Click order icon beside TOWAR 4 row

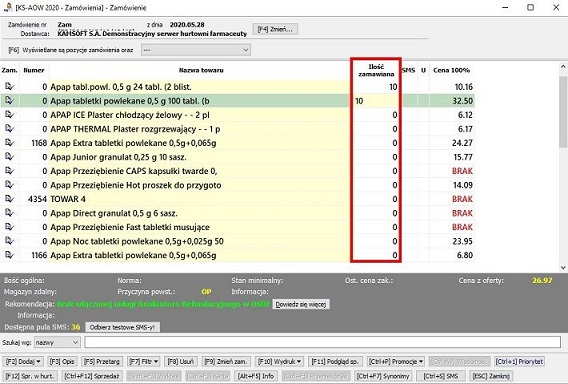coord(9,199)
